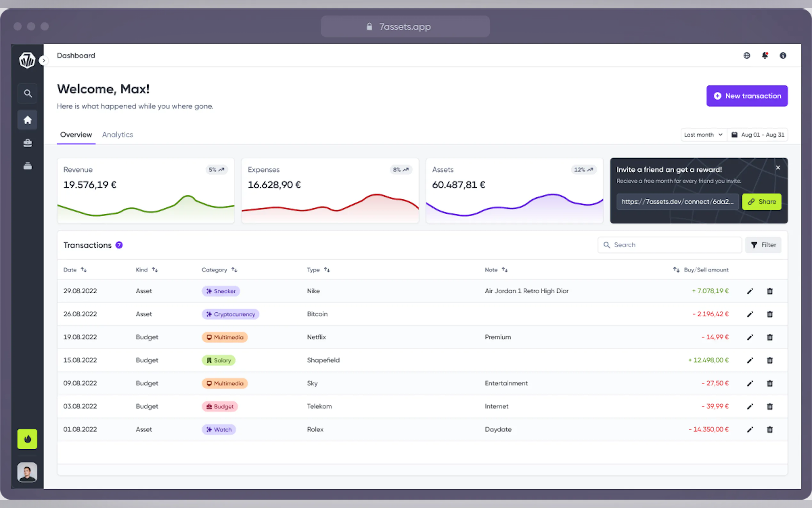The height and width of the screenshot is (508, 812).
Task: Click the info icon in the header
Action: pos(783,55)
